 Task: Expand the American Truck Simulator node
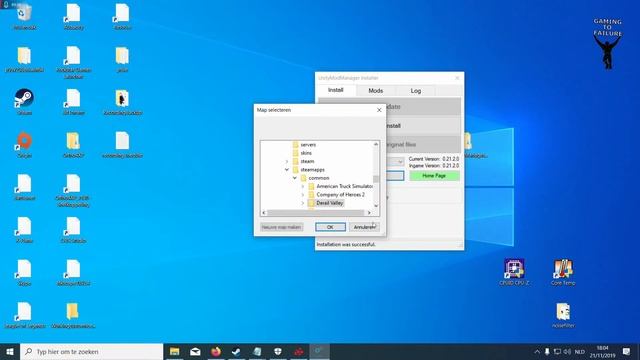click(303, 187)
